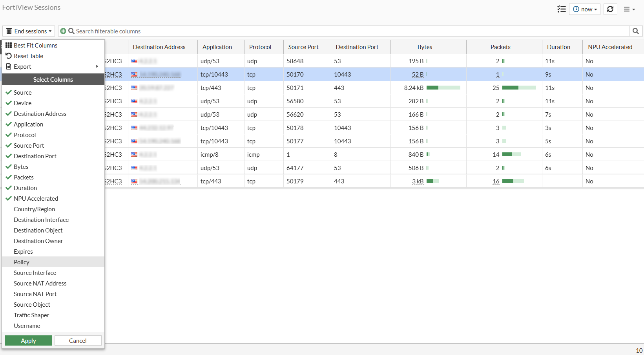The height and width of the screenshot is (355, 644).
Task: Expand the hamburger view options menu
Action: (629, 9)
